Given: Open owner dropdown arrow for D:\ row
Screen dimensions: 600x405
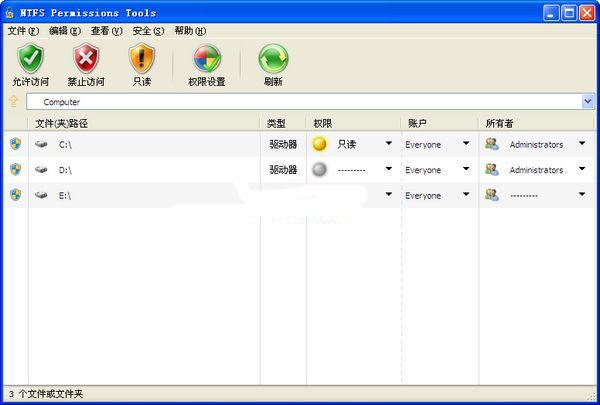Looking at the screenshot, I should pyautogui.click(x=582, y=168).
